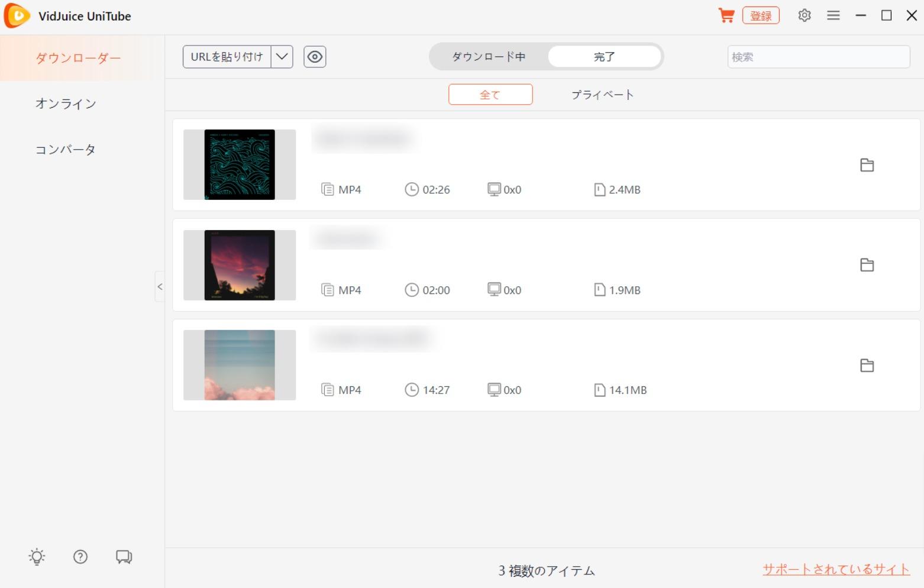This screenshot has width=924, height=588.
Task: Select the プライベート filter tab
Action: click(x=602, y=95)
